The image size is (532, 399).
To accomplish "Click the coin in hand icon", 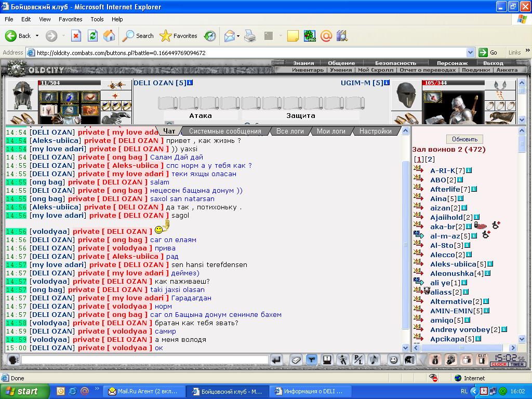I will pyautogui.click(x=451, y=360).
